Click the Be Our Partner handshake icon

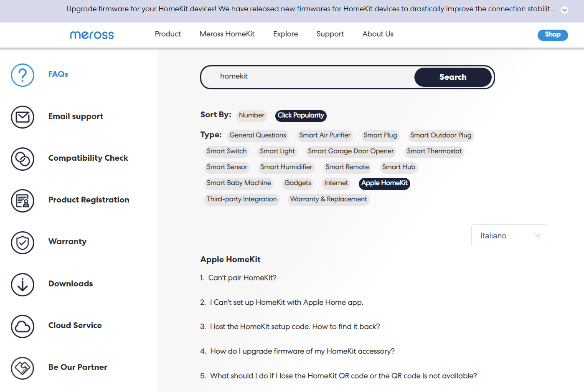(x=23, y=368)
